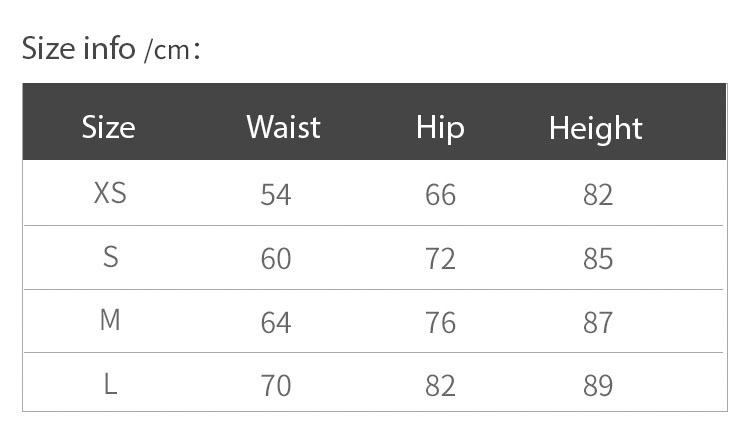
Task: Click waist value 54 for XS
Action: tap(276, 195)
